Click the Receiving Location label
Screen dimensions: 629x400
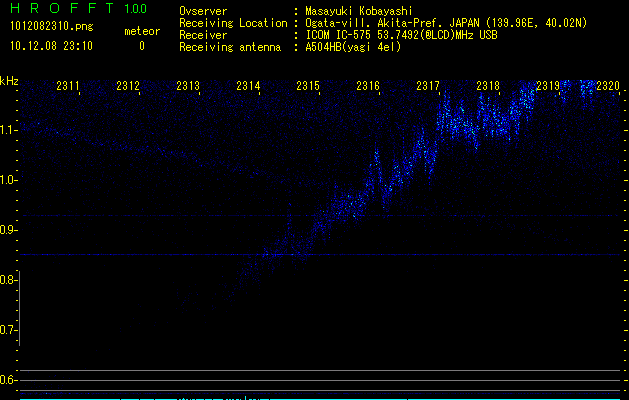point(233,23)
